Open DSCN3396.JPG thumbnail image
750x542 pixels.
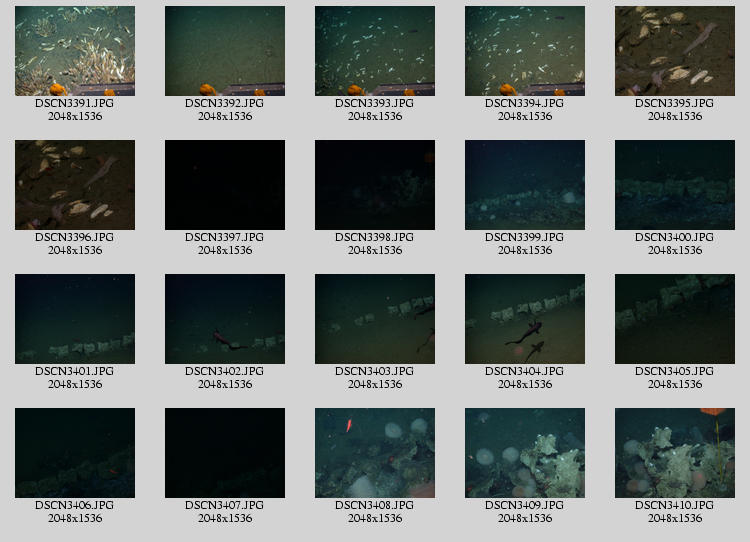pos(75,185)
